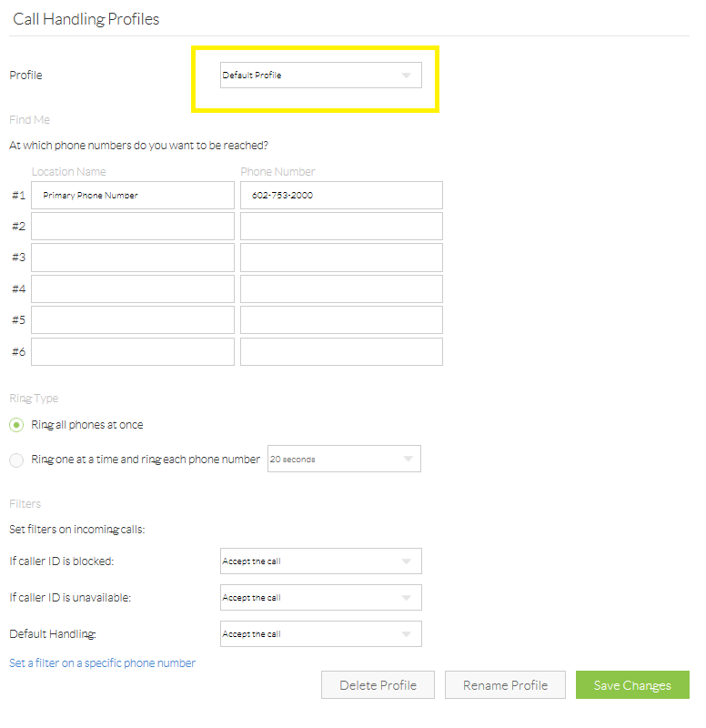Open the link to set a filter on a specific number
Viewport: 706px width, 728px height.
(102, 662)
